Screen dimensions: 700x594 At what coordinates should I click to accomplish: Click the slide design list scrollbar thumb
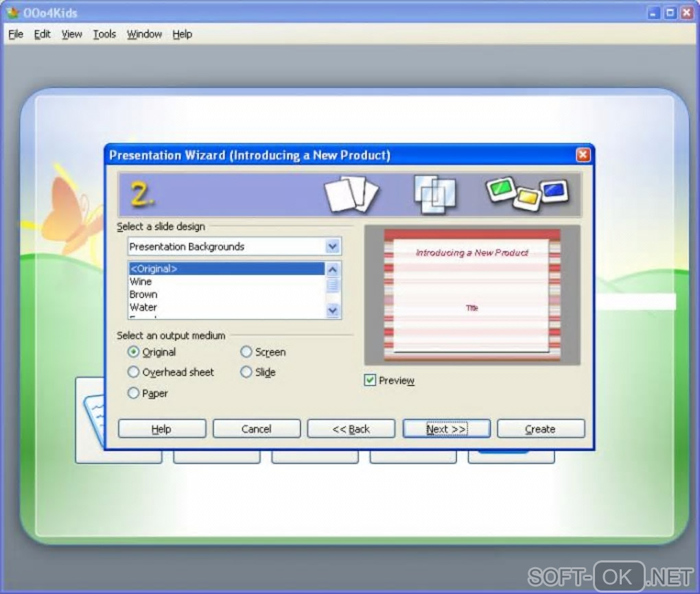333,285
